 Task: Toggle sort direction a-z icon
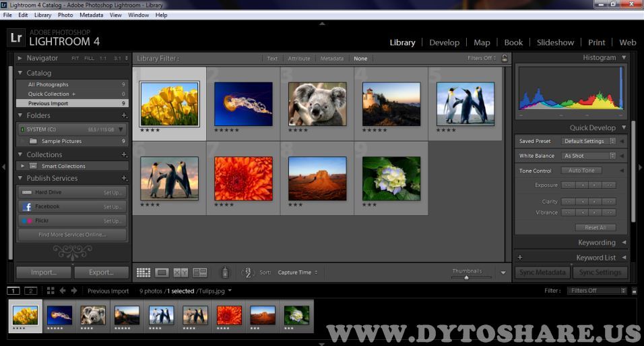tap(248, 272)
